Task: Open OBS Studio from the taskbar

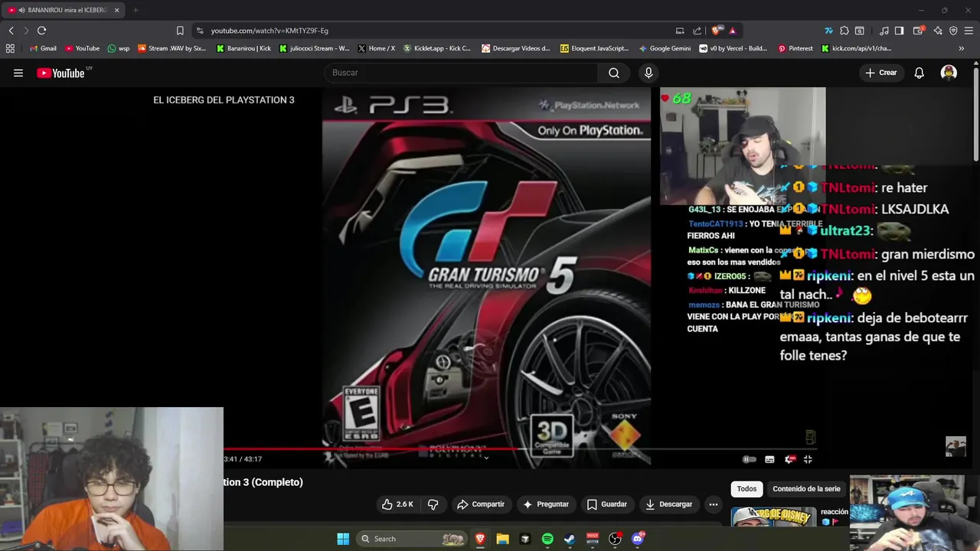Action: pos(615,539)
